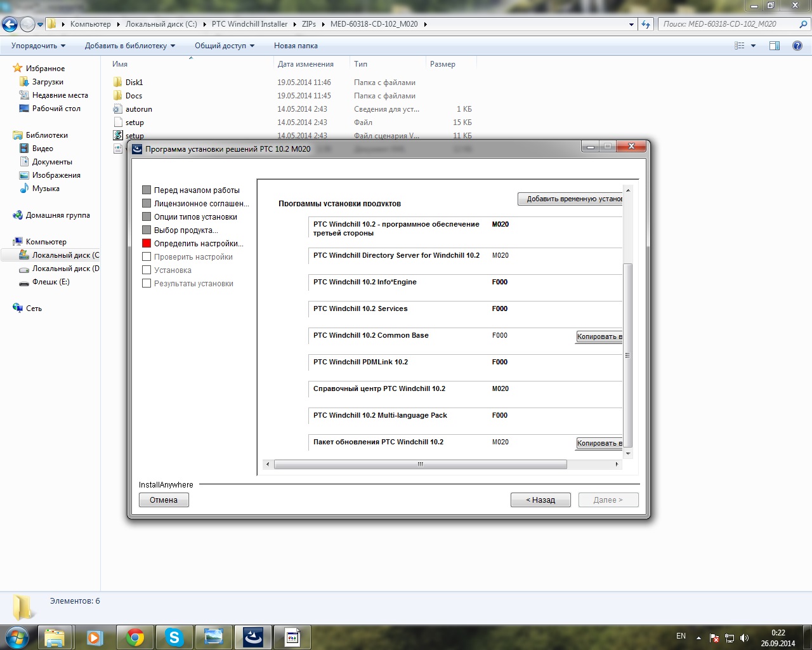Viewport: 812px width, 650px height.
Task: Open the Explorer help icon
Action: (797, 46)
